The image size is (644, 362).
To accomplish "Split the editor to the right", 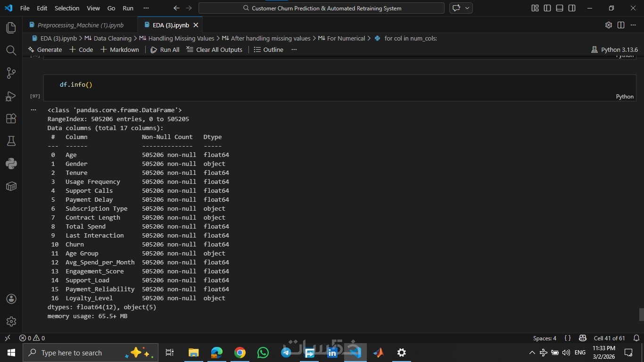I will pyautogui.click(x=621, y=25).
